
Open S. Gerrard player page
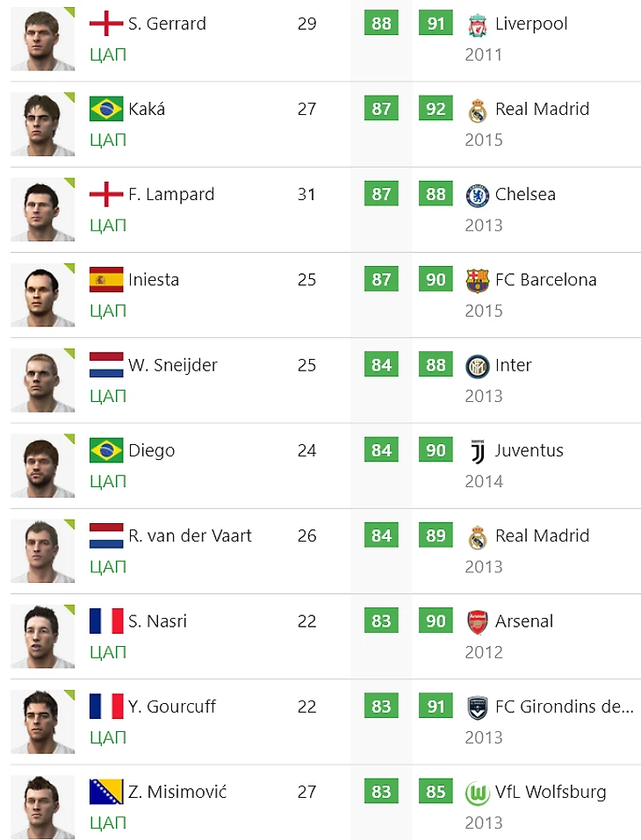pos(167,24)
